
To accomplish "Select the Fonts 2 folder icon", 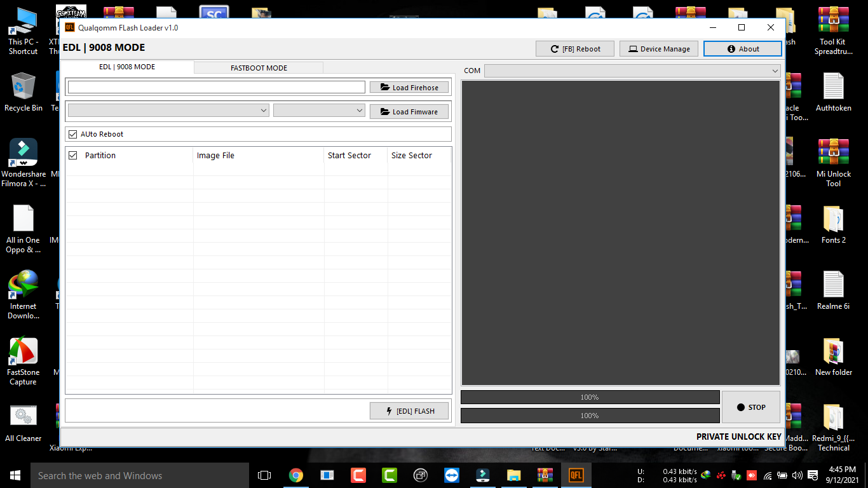I will 833,224.
